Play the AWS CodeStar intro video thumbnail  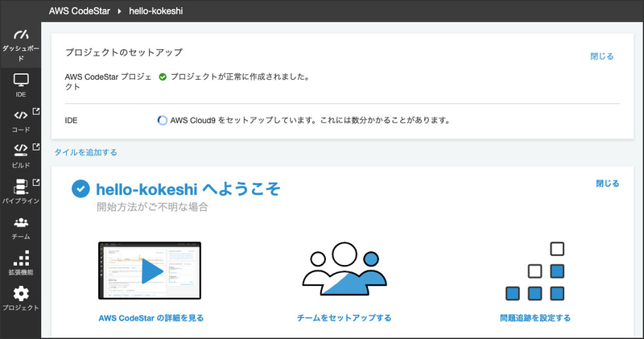[150, 271]
